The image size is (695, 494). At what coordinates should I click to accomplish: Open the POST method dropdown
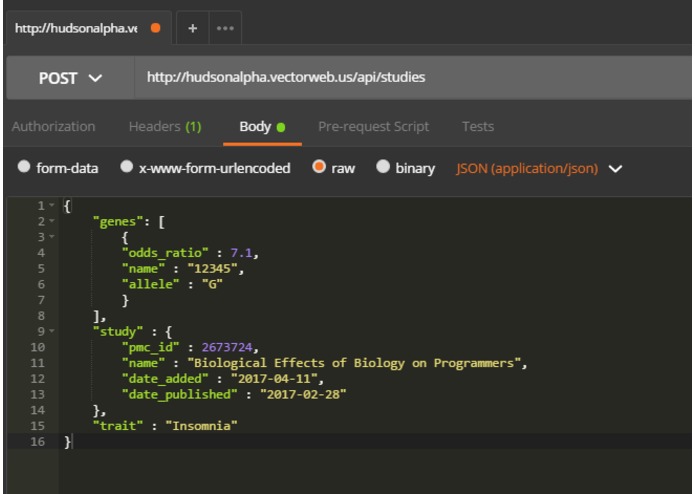click(70, 78)
